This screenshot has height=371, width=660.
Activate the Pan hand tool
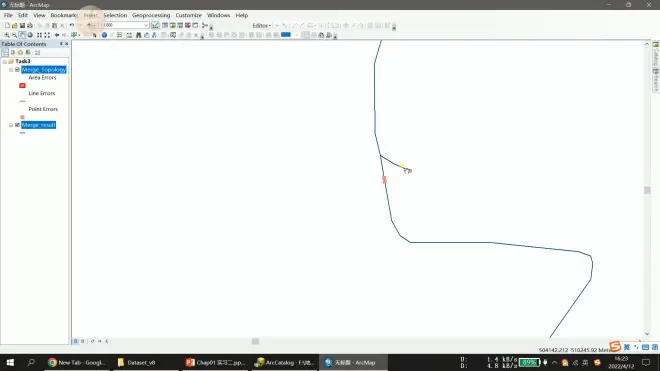22,35
